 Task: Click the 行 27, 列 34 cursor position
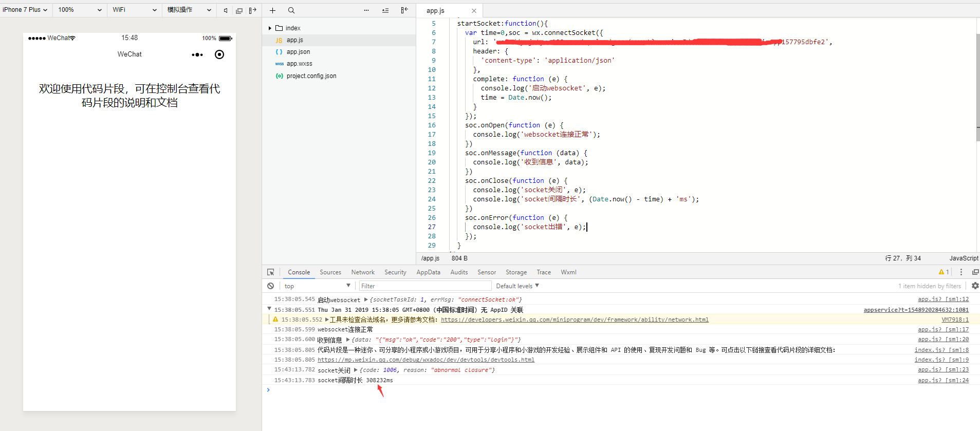coord(903,258)
